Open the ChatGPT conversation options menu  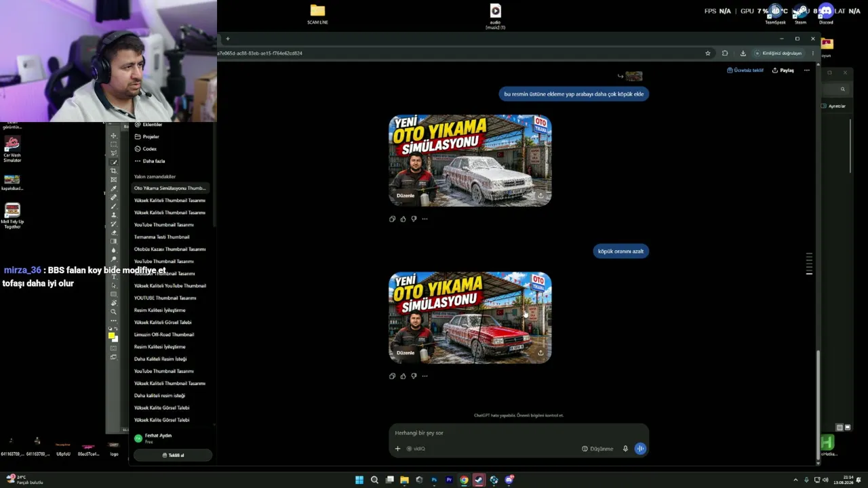tap(806, 70)
